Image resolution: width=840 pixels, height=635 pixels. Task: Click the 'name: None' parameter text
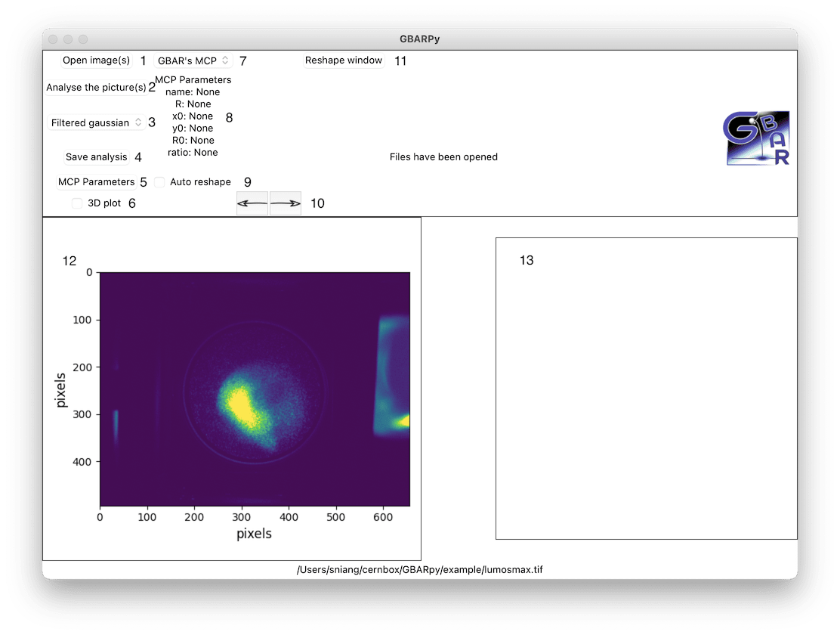click(x=193, y=92)
